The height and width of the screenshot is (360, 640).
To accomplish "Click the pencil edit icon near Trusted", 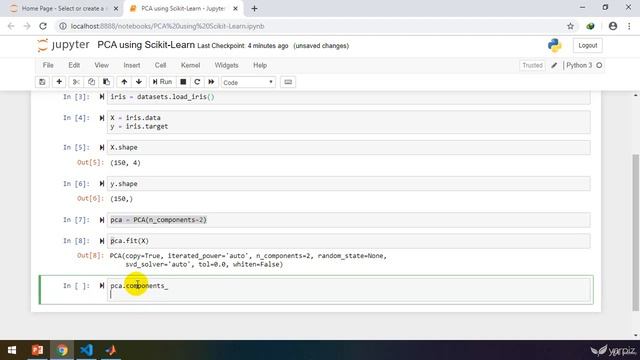I will (x=554, y=65).
